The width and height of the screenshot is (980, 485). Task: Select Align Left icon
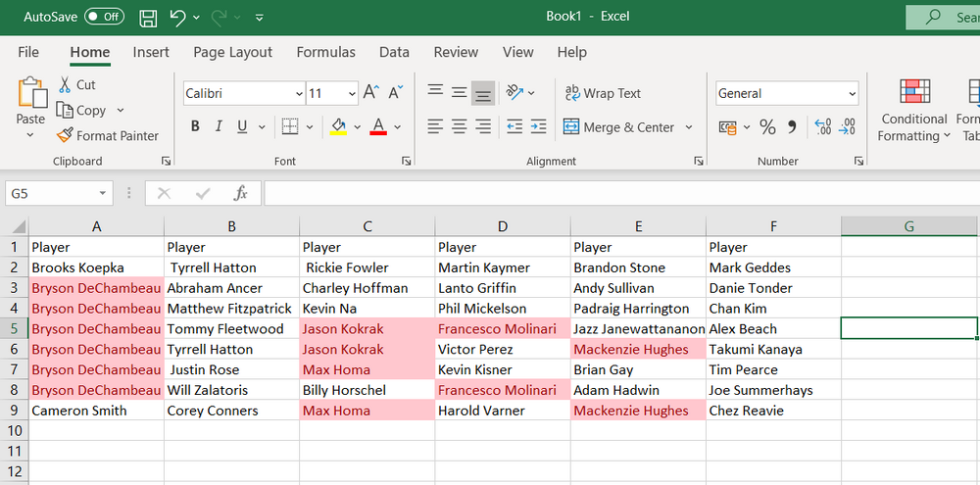(x=436, y=126)
